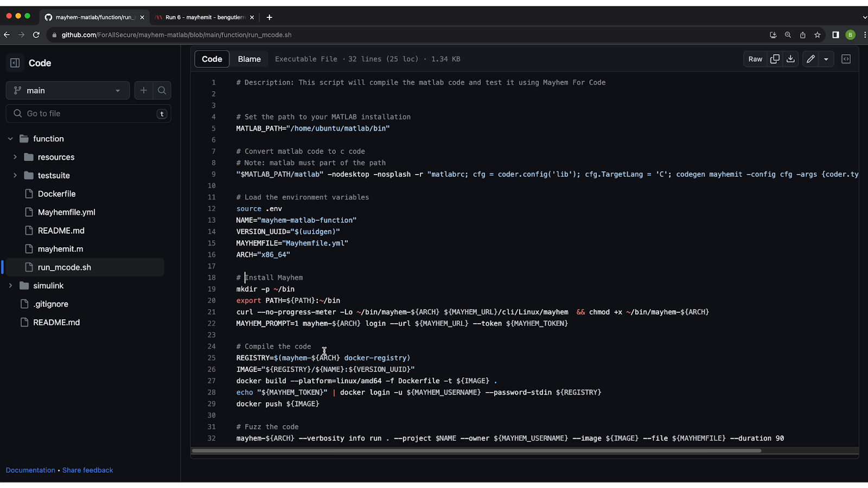
Task: Open the Documentation link
Action: pos(30,470)
